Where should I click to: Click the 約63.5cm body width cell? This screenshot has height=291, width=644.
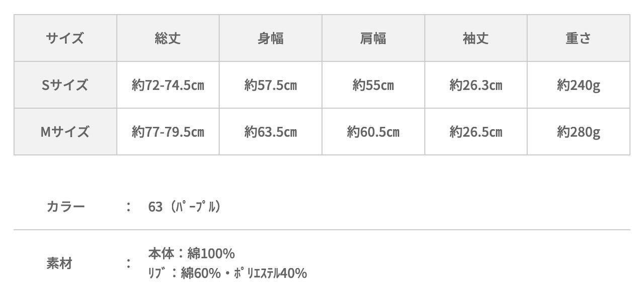coord(271,132)
